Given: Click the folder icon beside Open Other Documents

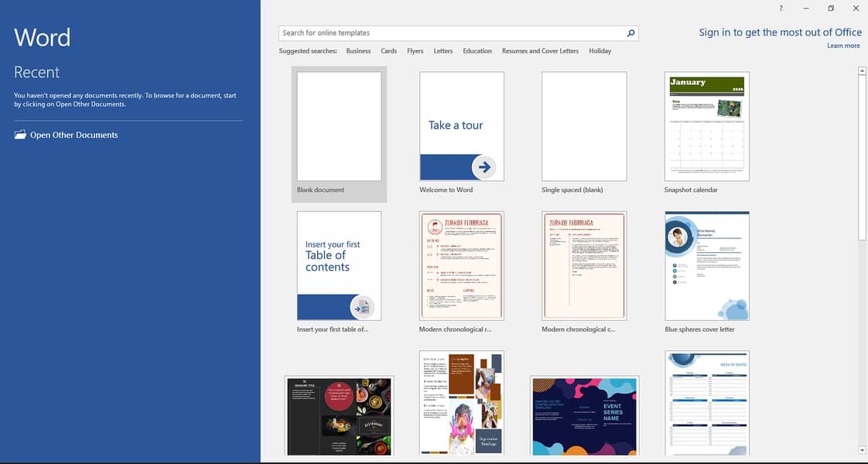Looking at the screenshot, I should pos(20,135).
